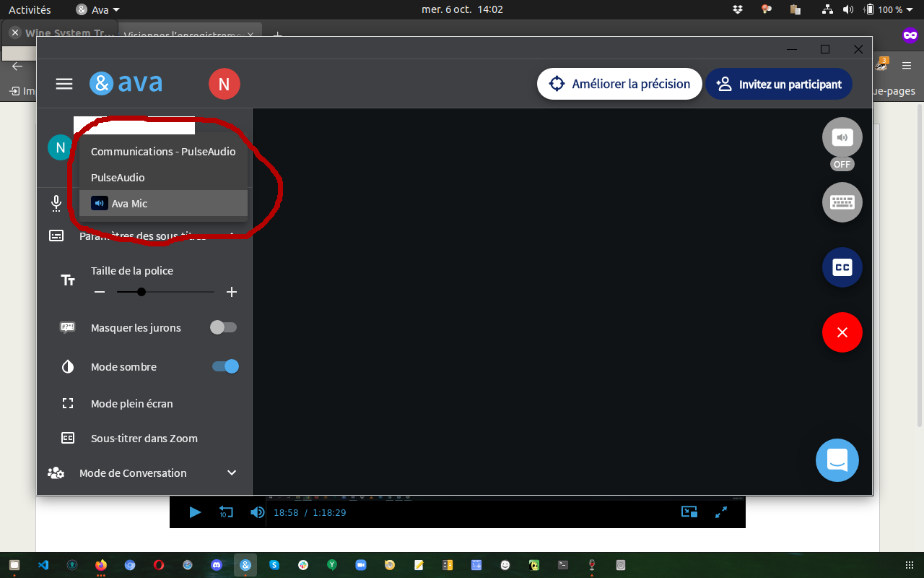Open the red N profile avatar
The width and height of the screenshot is (924, 578).
coord(224,84)
